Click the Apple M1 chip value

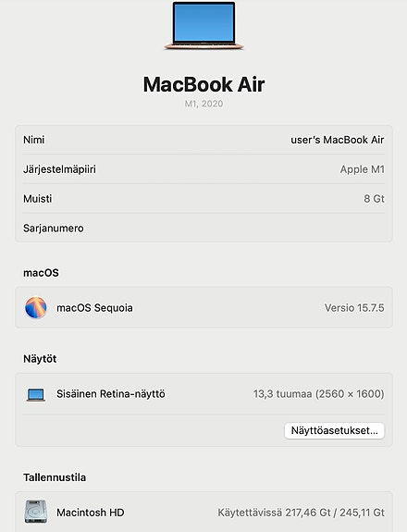(363, 169)
